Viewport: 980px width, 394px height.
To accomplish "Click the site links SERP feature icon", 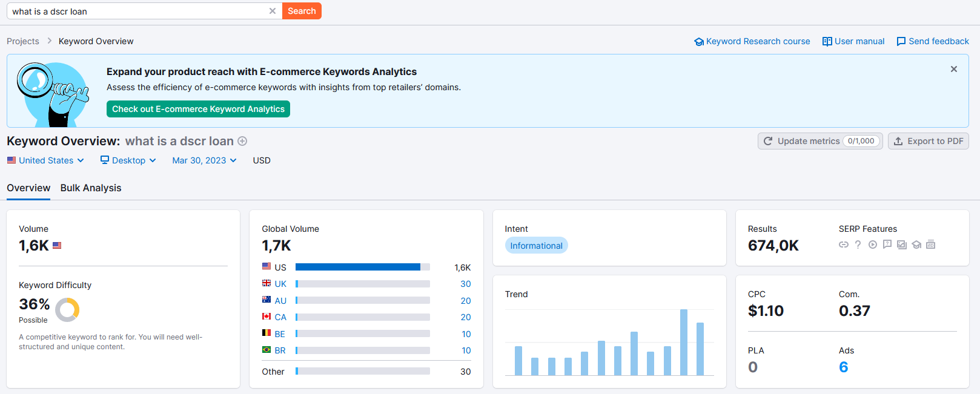I will [843, 245].
